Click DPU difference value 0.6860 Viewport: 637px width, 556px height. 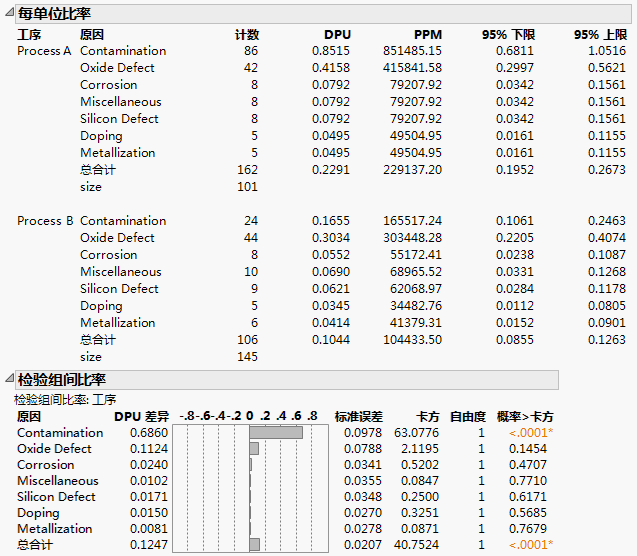(x=149, y=433)
